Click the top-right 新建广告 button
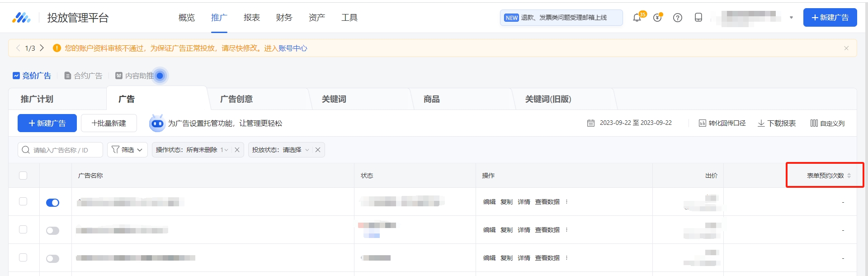Viewport: 868px width, 276px height. coord(830,18)
